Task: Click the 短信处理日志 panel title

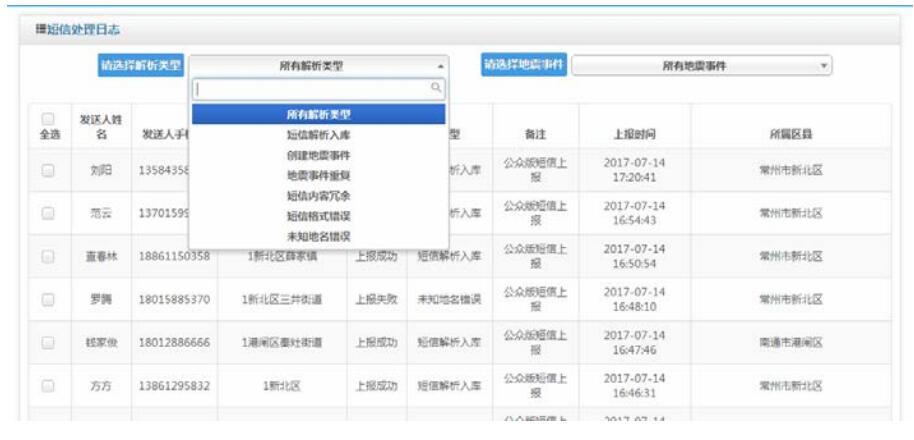Action: [x=82, y=30]
